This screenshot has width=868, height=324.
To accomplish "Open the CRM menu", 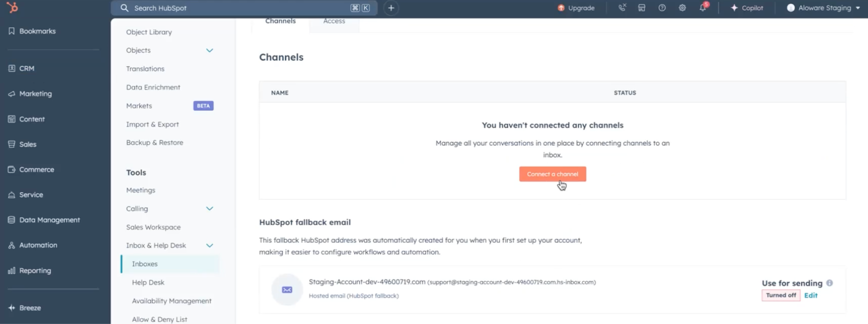I will [21, 68].
